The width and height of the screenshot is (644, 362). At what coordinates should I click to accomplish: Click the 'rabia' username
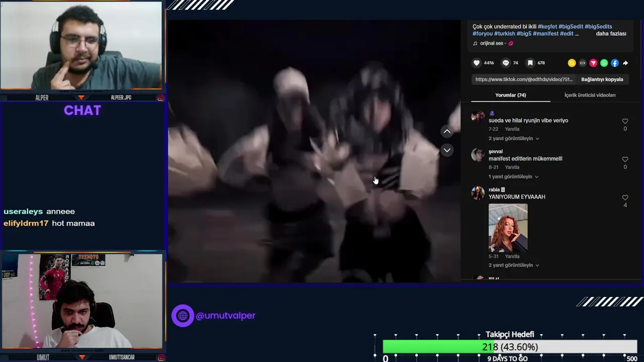[x=494, y=190]
